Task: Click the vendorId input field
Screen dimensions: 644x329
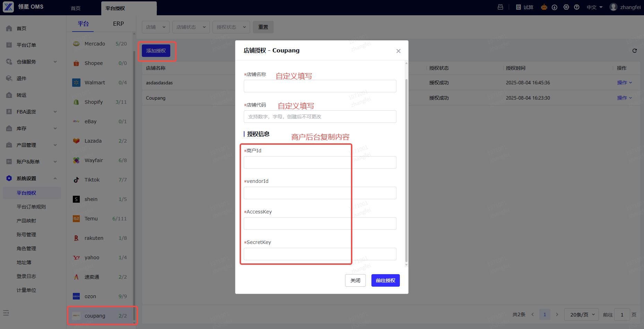Action: [320, 193]
